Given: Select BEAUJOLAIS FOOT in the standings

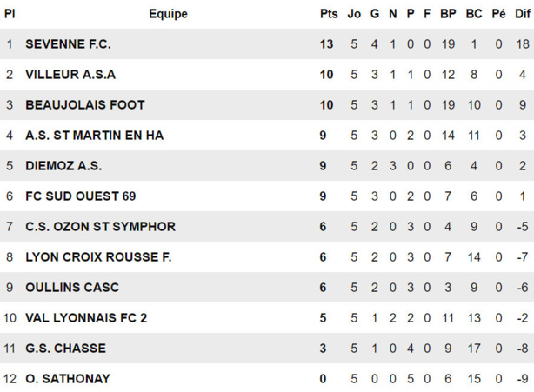Looking at the screenshot, I should pyautogui.click(x=85, y=105).
